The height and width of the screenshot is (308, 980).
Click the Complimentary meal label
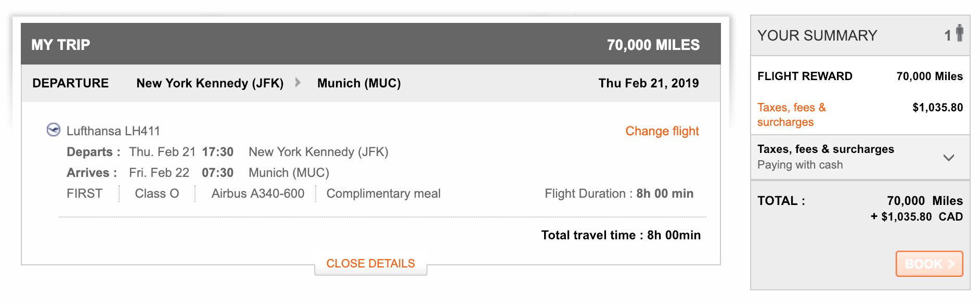[383, 194]
